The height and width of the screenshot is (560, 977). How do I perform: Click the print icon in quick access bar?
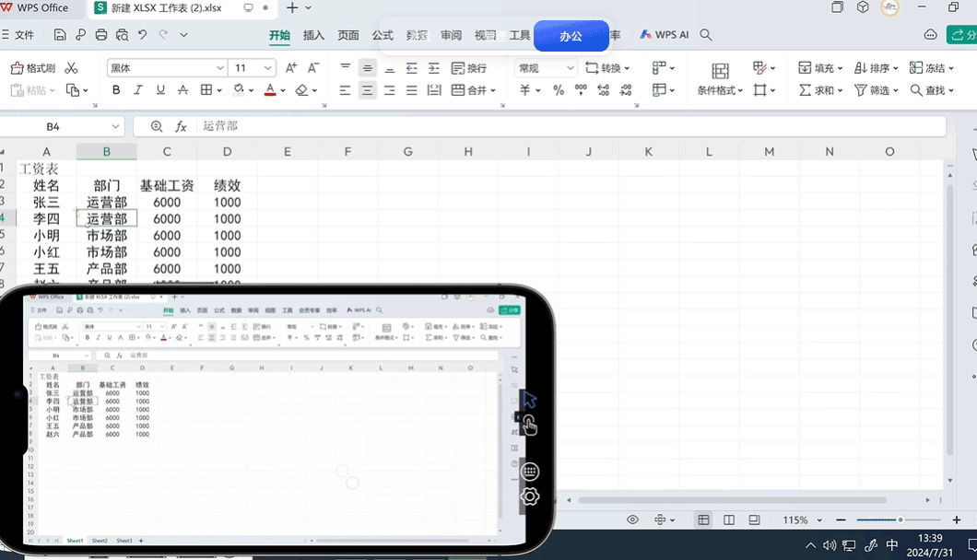pyautogui.click(x=101, y=35)
